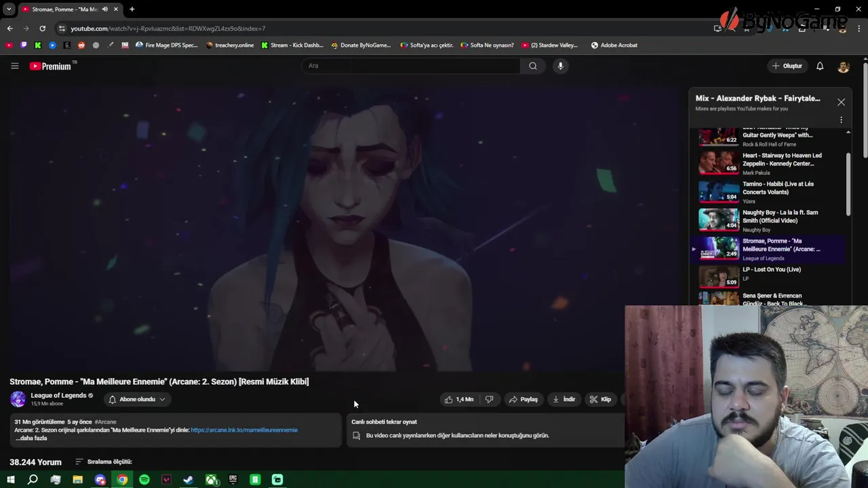Open File Explorer from taskbar
The image size is (868, 488).
[x=77, y=480]
